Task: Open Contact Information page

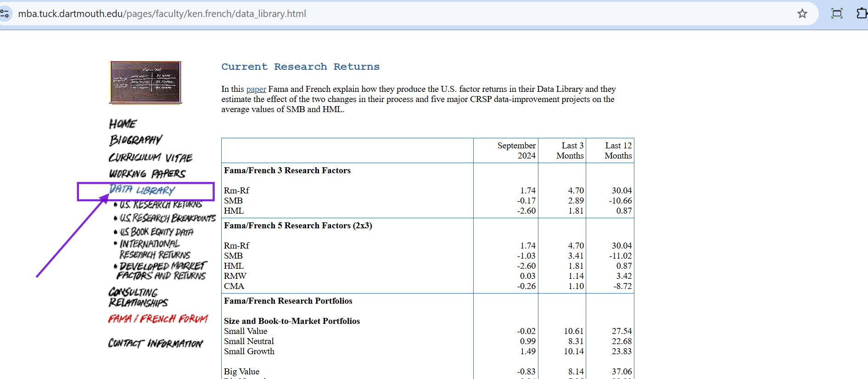Action: [x=155, y=343]
